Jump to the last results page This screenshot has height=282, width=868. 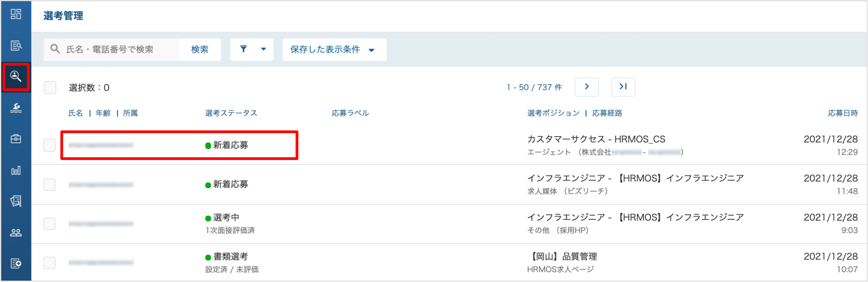623,87
